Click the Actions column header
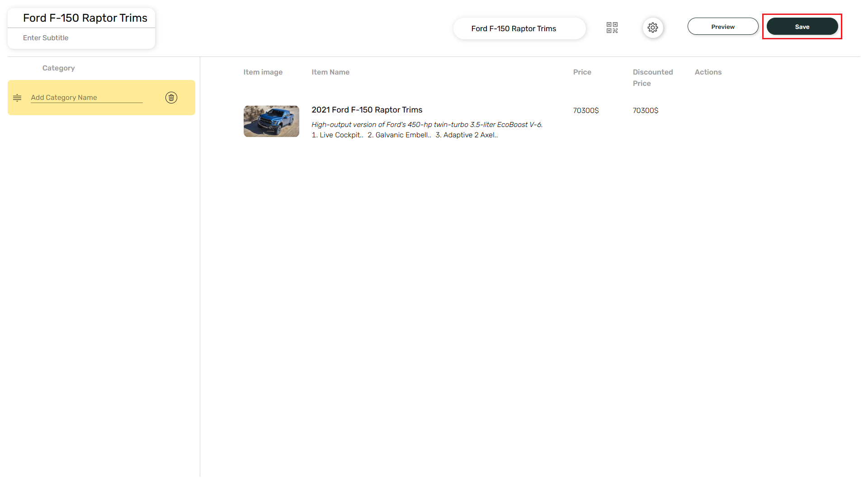Image resolution: width=868 pixels, height=488 pixels. coord(708,72)
